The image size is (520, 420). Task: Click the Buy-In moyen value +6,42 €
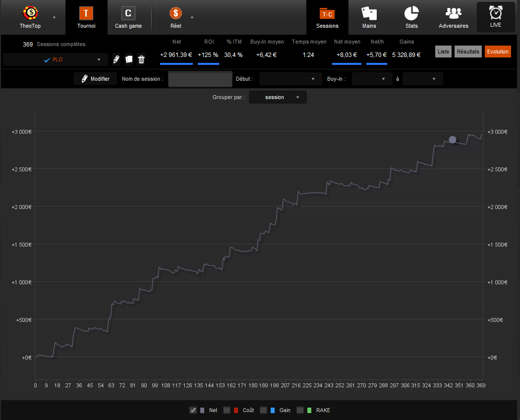click(x=266, y=55)
